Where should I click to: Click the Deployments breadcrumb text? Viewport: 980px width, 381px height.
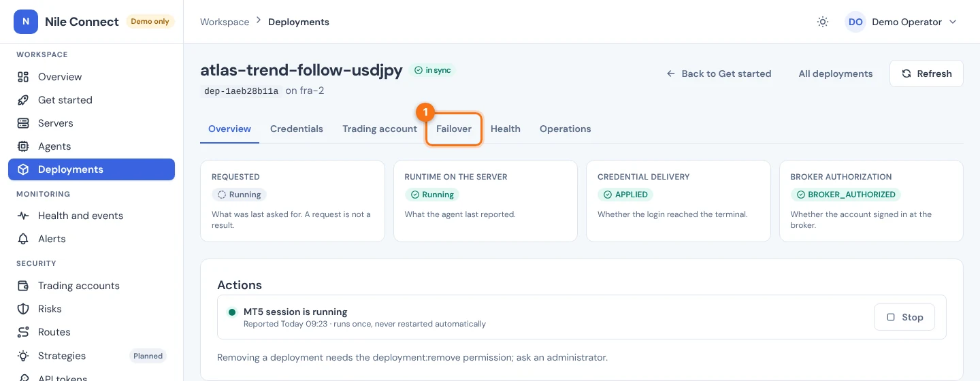[x=299, y=22]
